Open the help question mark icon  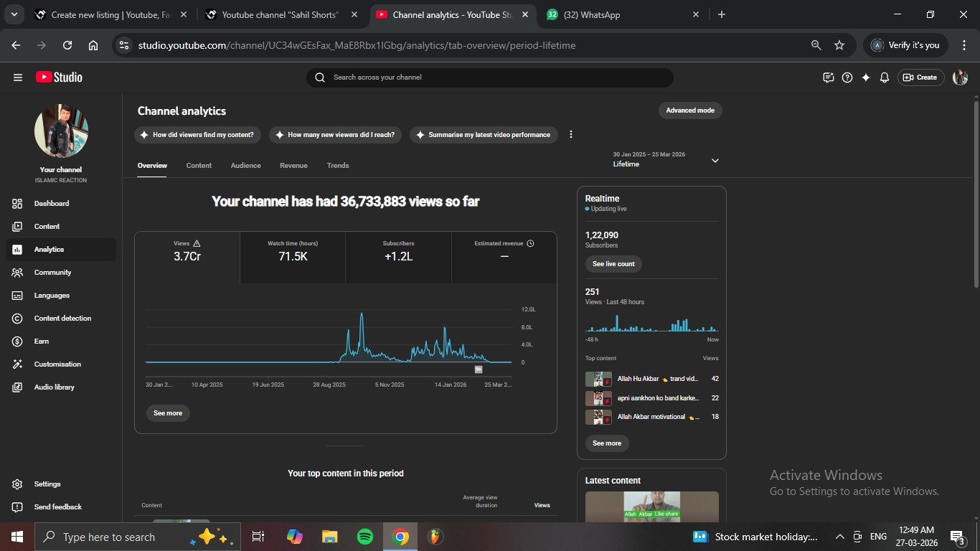pyautogui.click(x=847, y=77)
